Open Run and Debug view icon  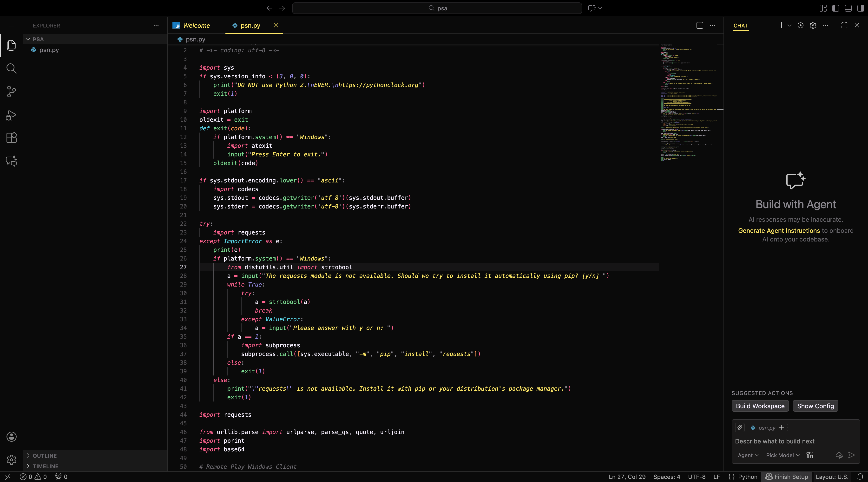click(12, 115)
